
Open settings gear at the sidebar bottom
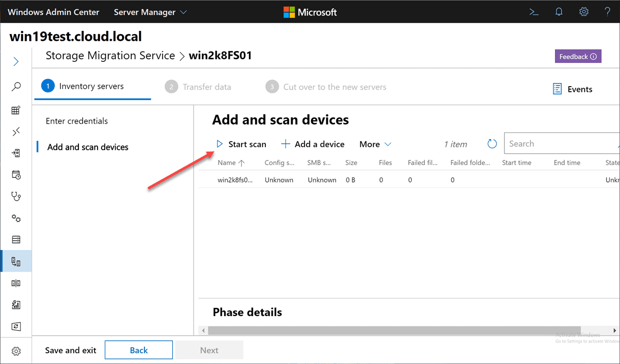pos(16,351)
